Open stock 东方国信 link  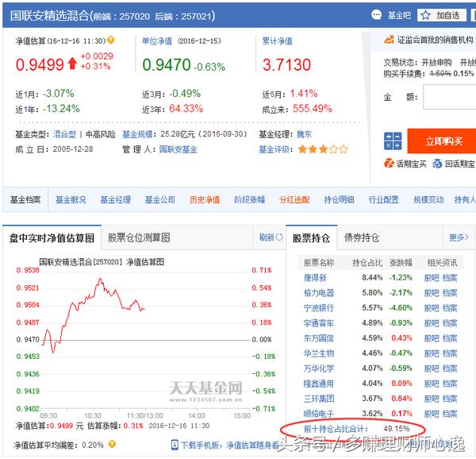coord(319,338)
